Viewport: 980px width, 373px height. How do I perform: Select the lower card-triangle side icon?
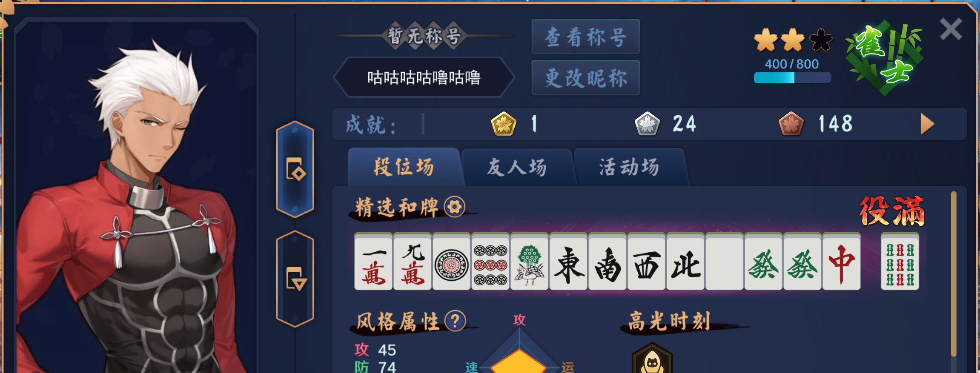pos(295,279)
